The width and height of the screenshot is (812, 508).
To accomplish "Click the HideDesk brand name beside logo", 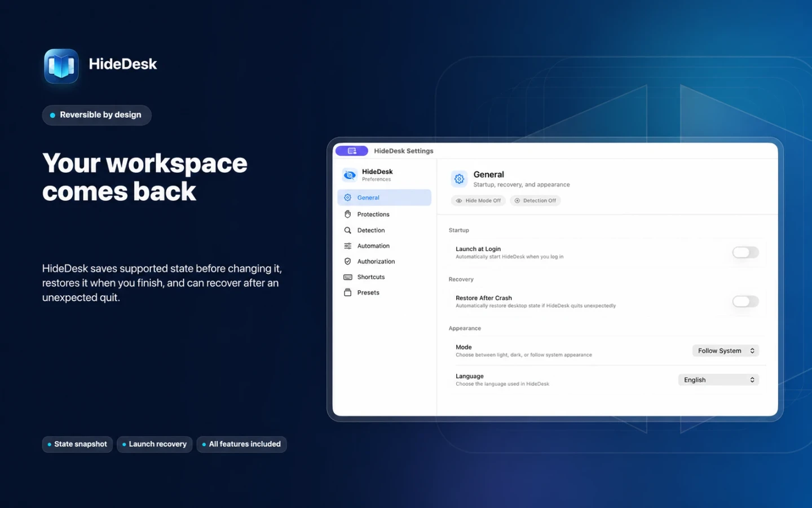I will pyautogui.click(x=123, y=64).
